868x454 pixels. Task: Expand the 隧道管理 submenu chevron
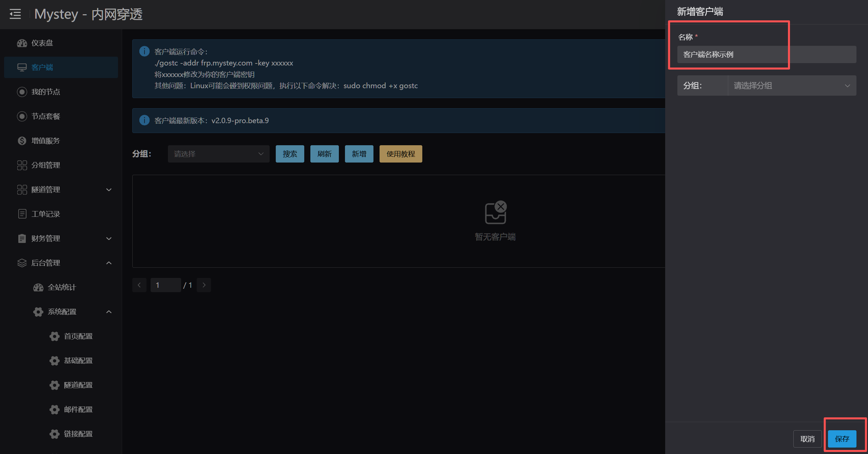click(109, 190)
